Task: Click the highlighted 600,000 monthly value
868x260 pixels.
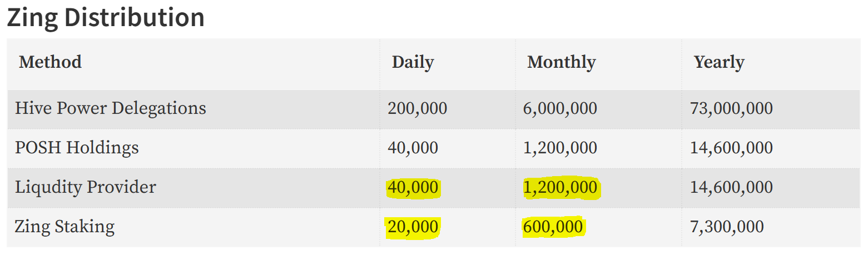Action: pyautogui.click(x=553, y=227)
